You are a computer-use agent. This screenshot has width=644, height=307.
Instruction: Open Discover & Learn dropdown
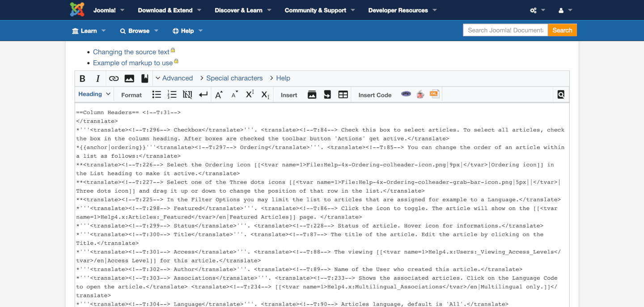pyautogui.click(x=243, y=10)
